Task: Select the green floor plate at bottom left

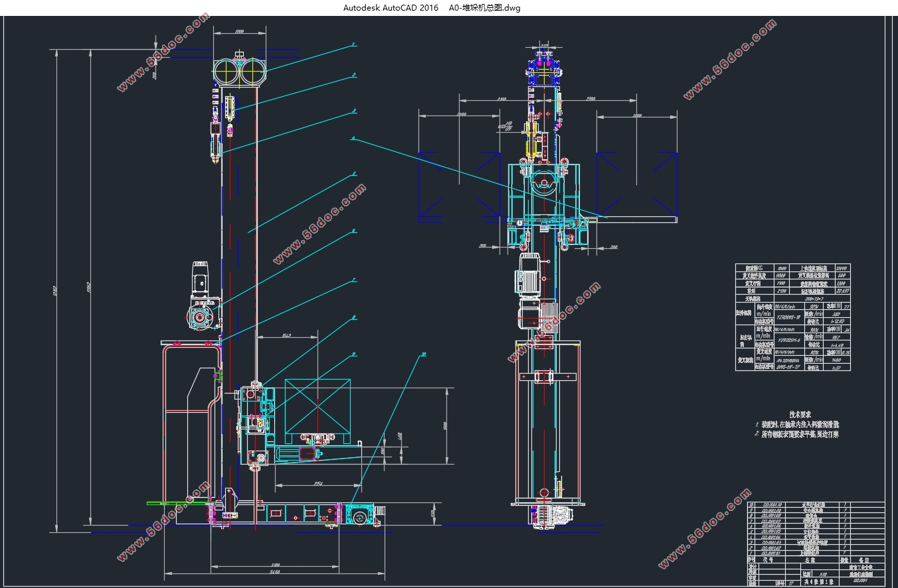Action: click(179, 503)
